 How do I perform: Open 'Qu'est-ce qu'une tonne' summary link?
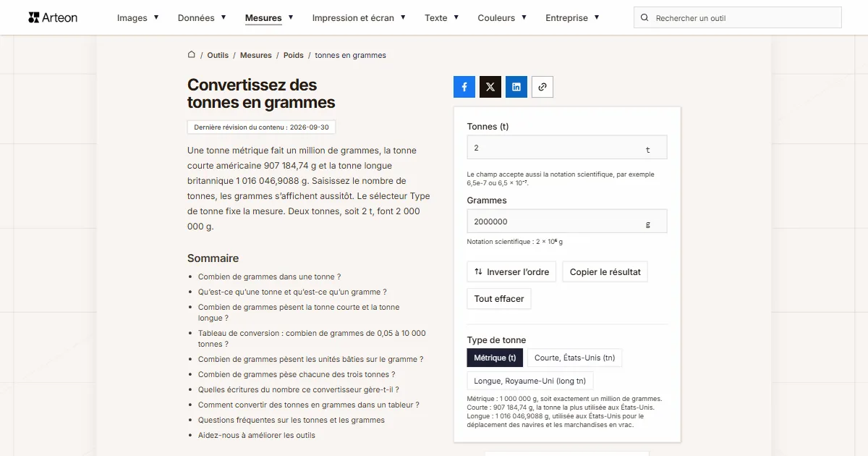292,292
